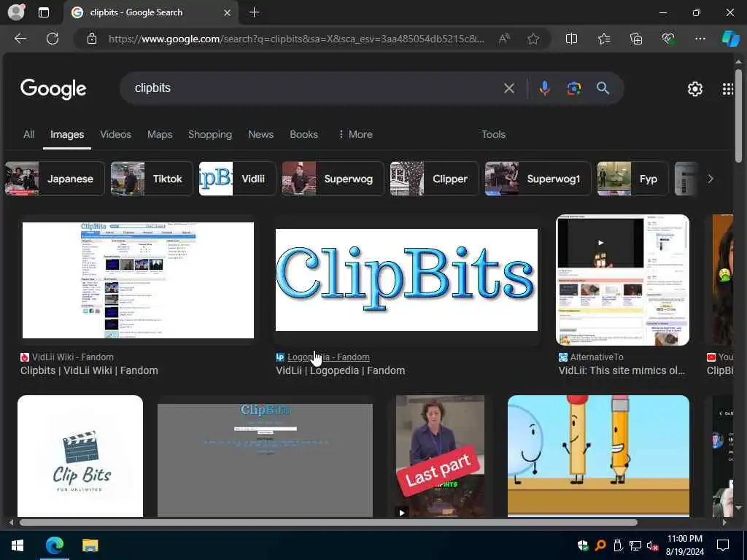747x560 pixels.
Task: Open the Tools filter options
Action: pyautogui.click(x=493, y=135)
